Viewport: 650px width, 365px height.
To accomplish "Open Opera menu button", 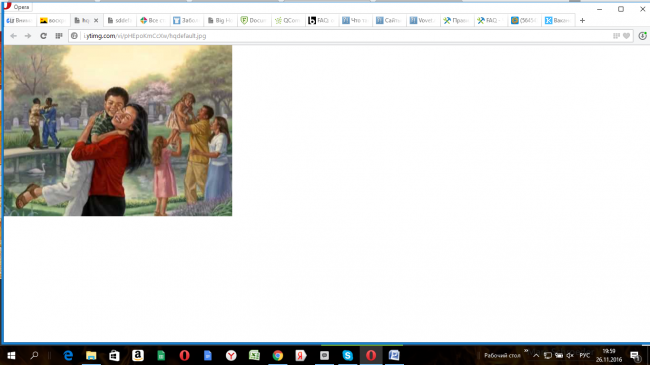I will click(17, 7).
